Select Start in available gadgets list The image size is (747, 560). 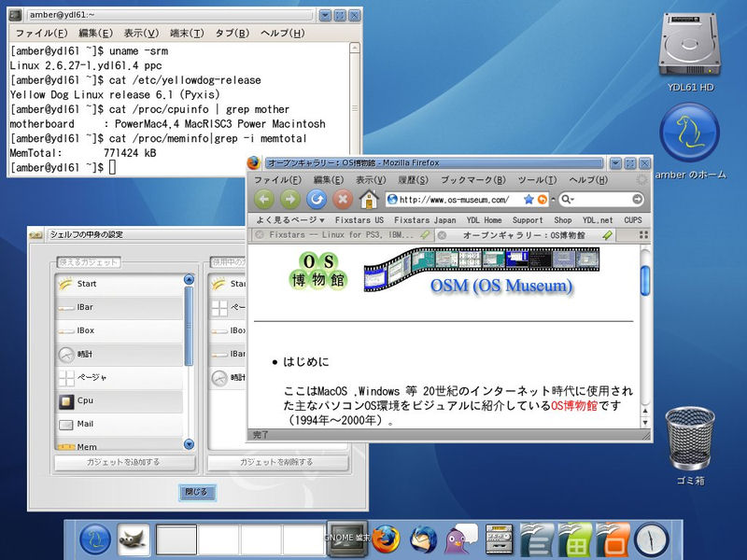120,284
